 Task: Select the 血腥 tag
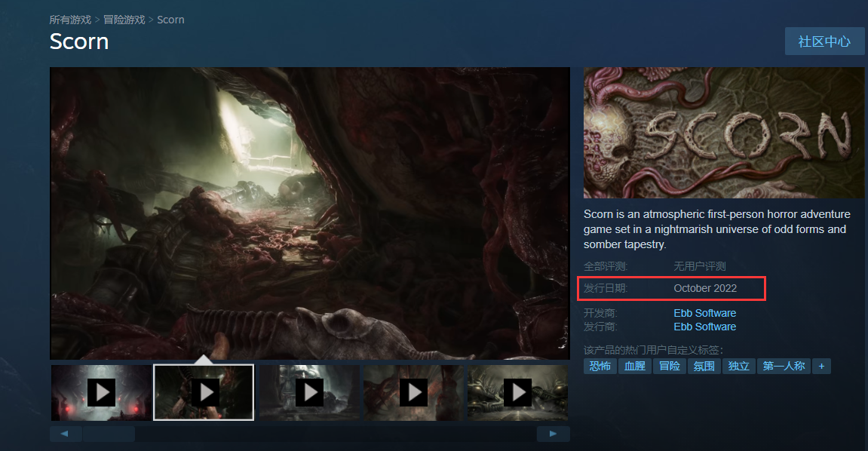[x=635, y=367]
